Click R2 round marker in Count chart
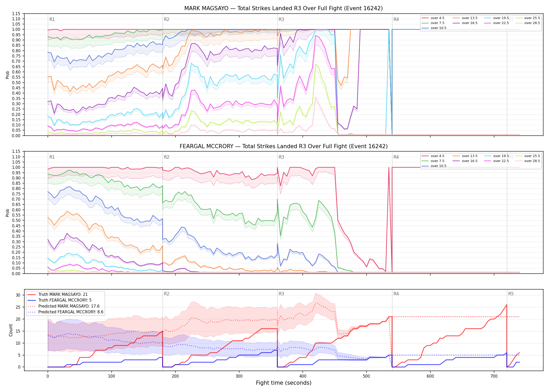 (167, 294)
